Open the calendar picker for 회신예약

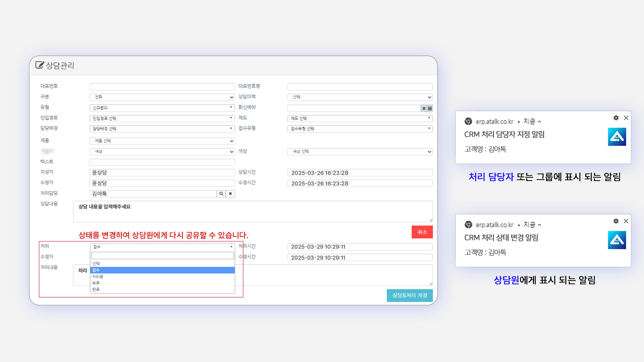[430, 108]
